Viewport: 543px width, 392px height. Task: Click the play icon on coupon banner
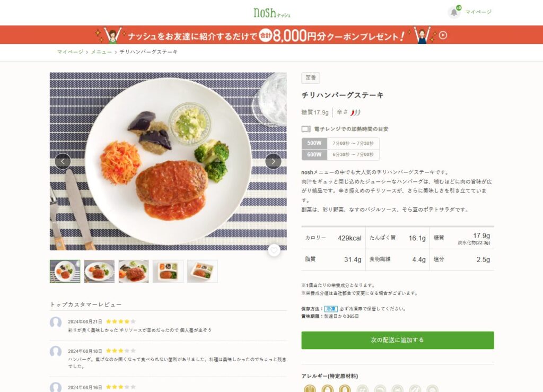pyautogui.click(x=443, y=36)
